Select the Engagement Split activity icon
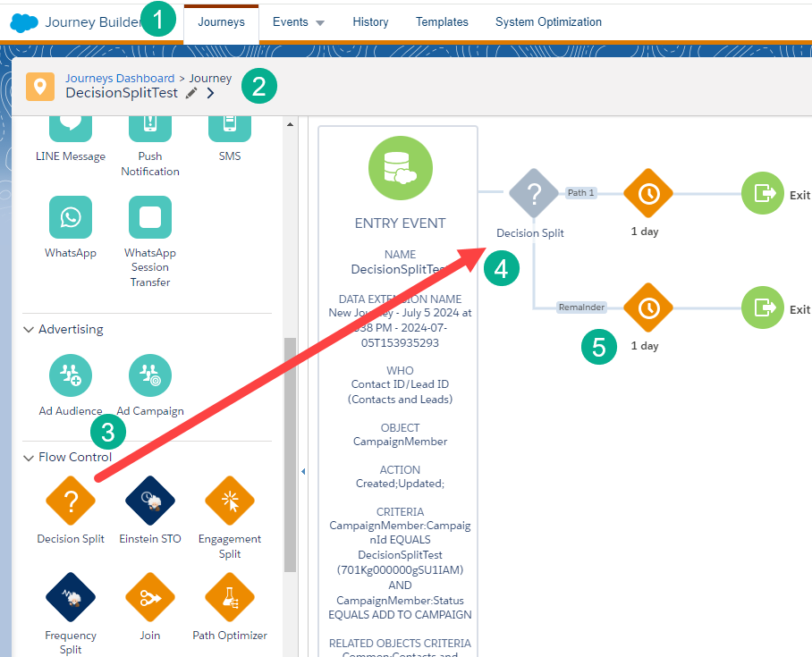This screenshot has width=812, height=657. point(229,501)
